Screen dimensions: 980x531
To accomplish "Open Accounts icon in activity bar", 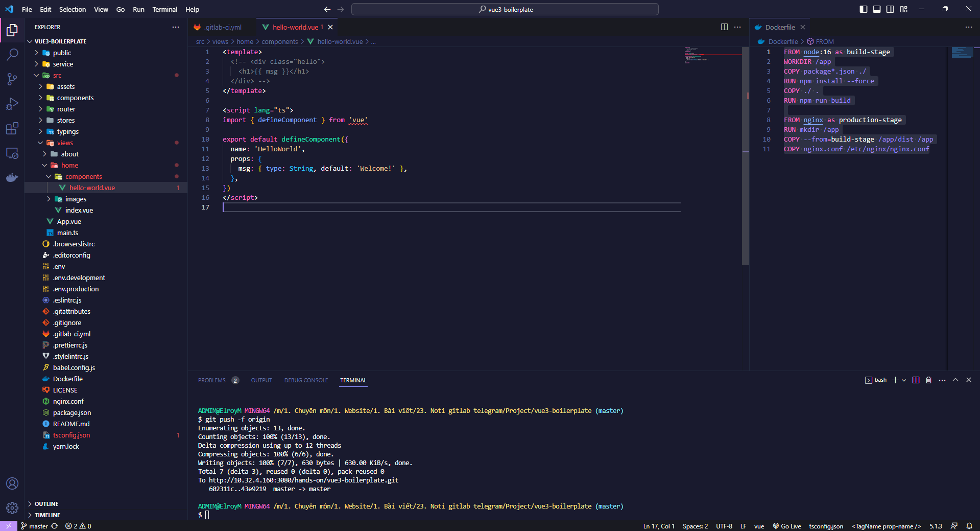I will pyautogui.click(x=12, y=483).
